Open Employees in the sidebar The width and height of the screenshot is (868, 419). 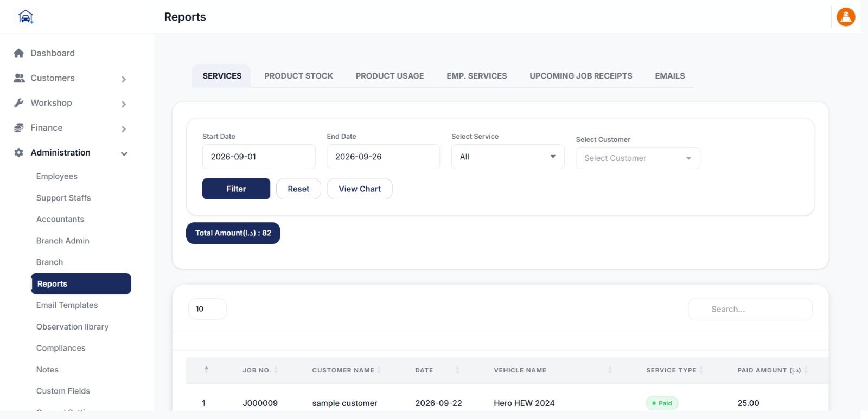click(x=57, y=176)
